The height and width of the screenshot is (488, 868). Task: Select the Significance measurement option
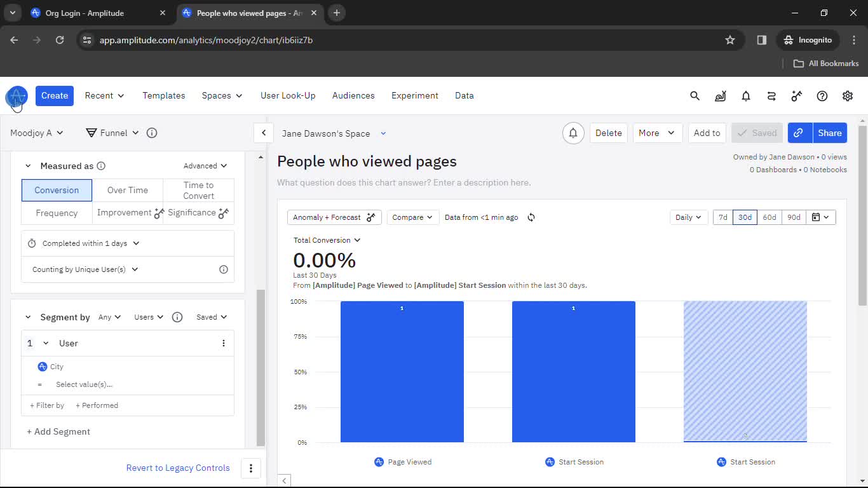[x=199, y=213]
